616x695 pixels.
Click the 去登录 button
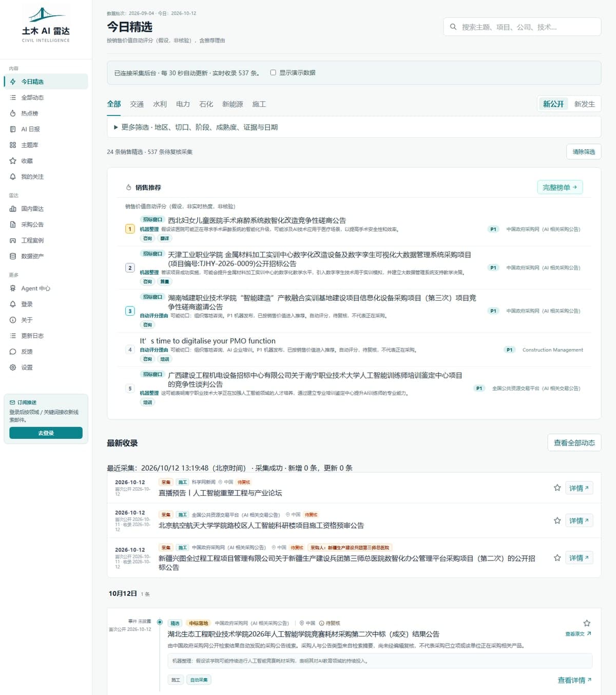click(x=46, y=433)
